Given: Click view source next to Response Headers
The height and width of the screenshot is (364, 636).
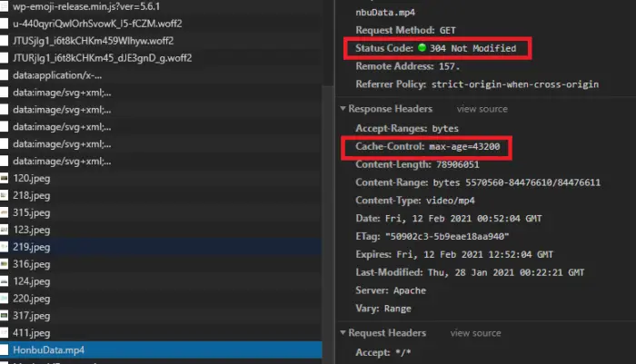Looking at the screenshot, I should (482, 109).
